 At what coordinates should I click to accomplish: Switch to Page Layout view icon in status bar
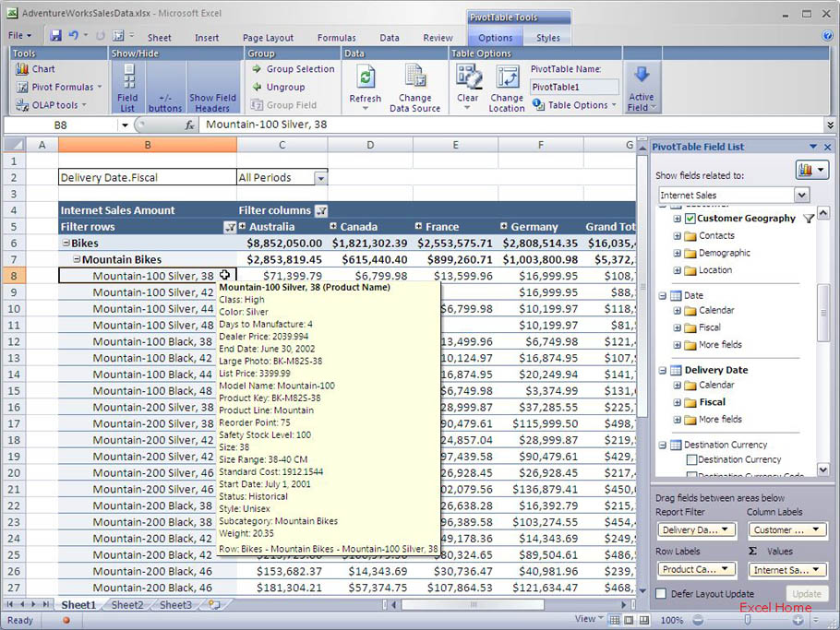point(629,620)
